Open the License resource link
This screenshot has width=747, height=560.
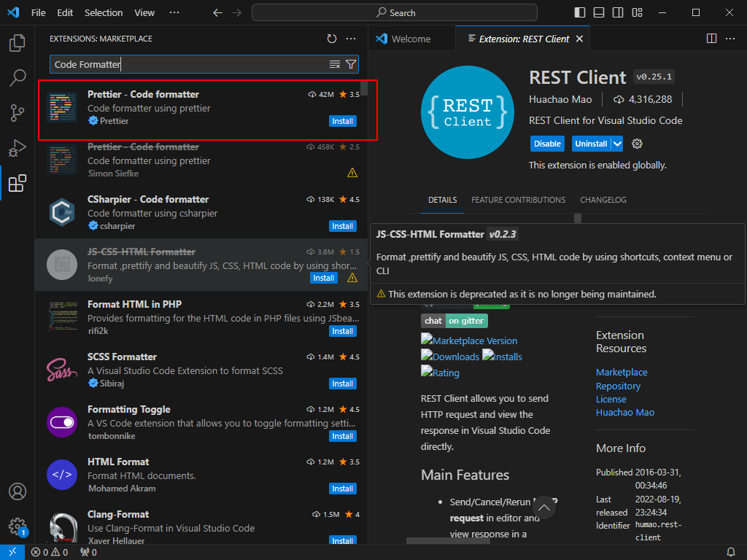click(611, 399)
